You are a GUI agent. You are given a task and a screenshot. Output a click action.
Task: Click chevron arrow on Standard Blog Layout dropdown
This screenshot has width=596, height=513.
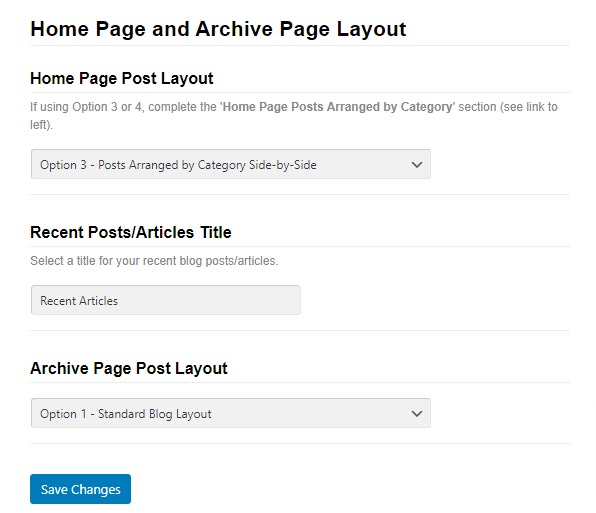tap(417, 414)
